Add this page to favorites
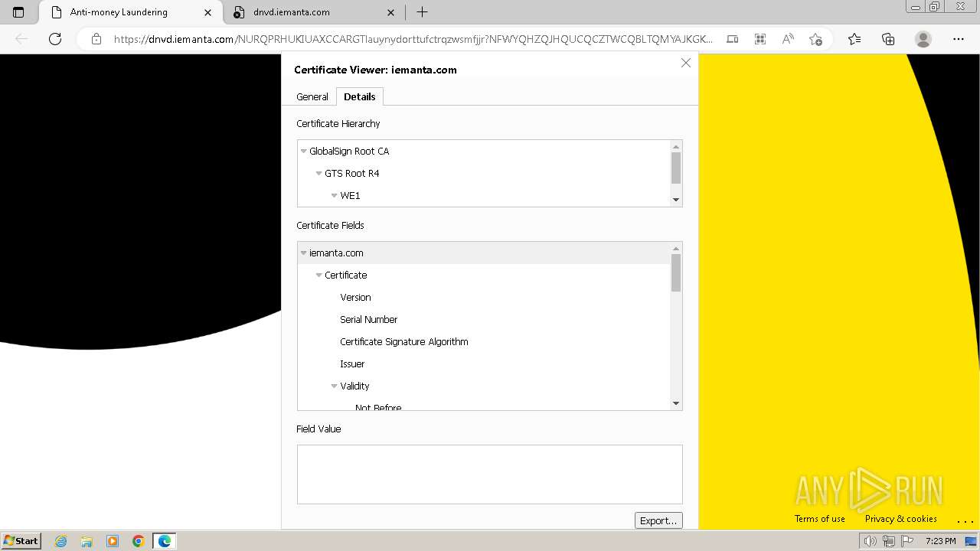Screen dimensions: 980x551 pyautogui.click(x=815, y=39)
